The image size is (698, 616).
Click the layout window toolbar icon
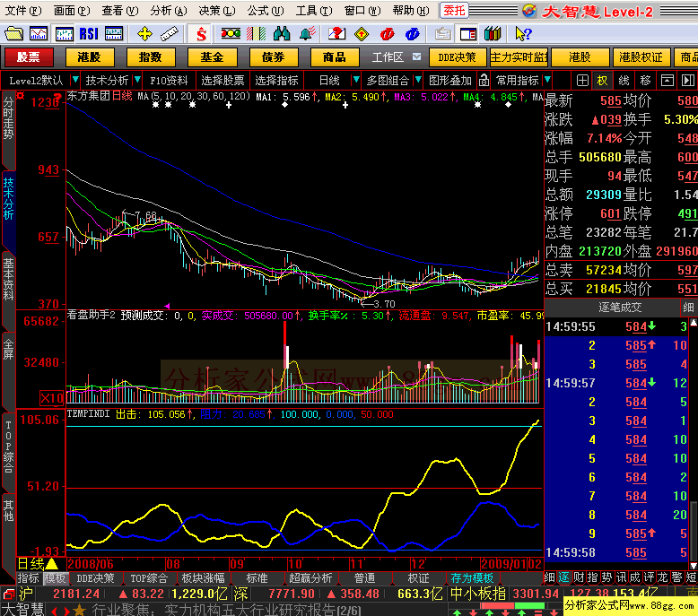(x=467, y=34)
